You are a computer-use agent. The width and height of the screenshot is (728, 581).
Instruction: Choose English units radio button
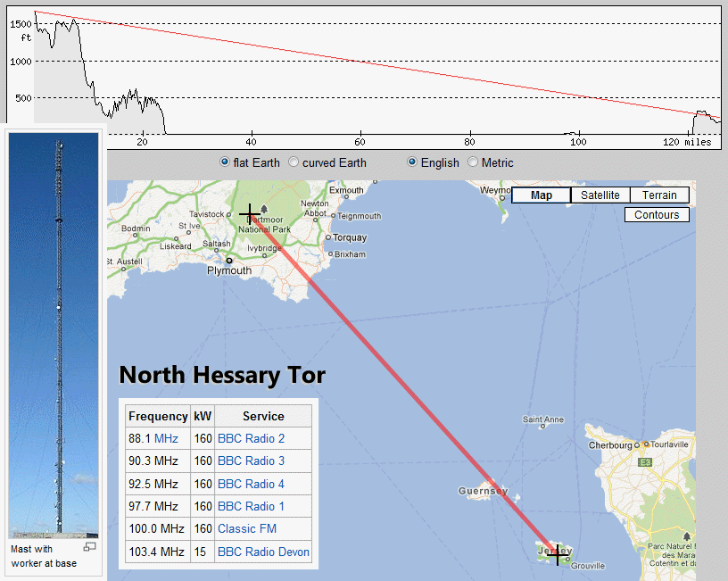click(412, 162)
